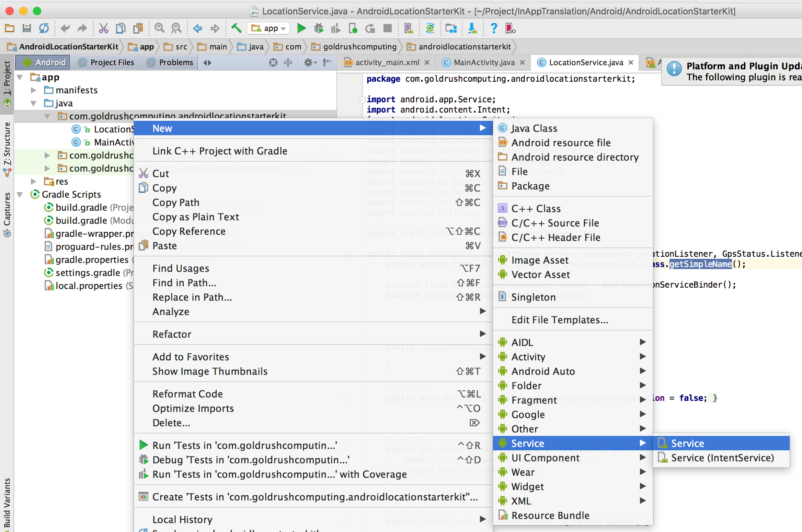The width and height of the screenshot is (802, 532).
Task: Click the Redo arrow in toolbar
Action: (82, 28)
